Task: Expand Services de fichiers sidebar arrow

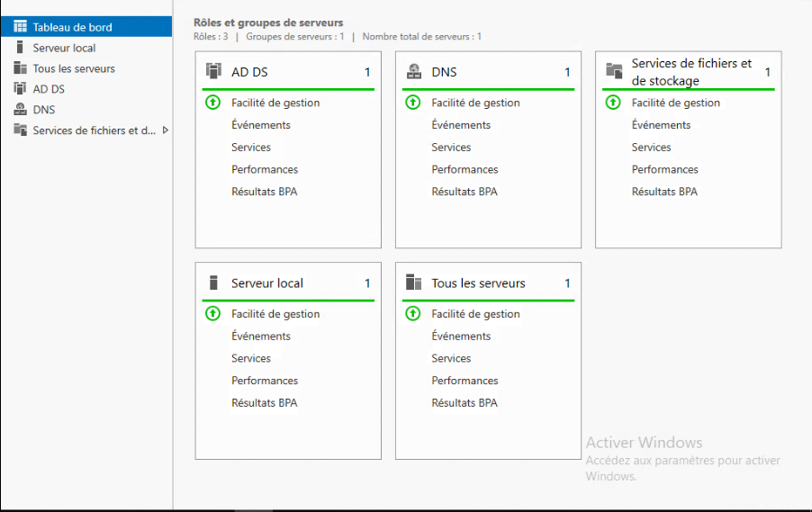Action: tap(165, 130)
